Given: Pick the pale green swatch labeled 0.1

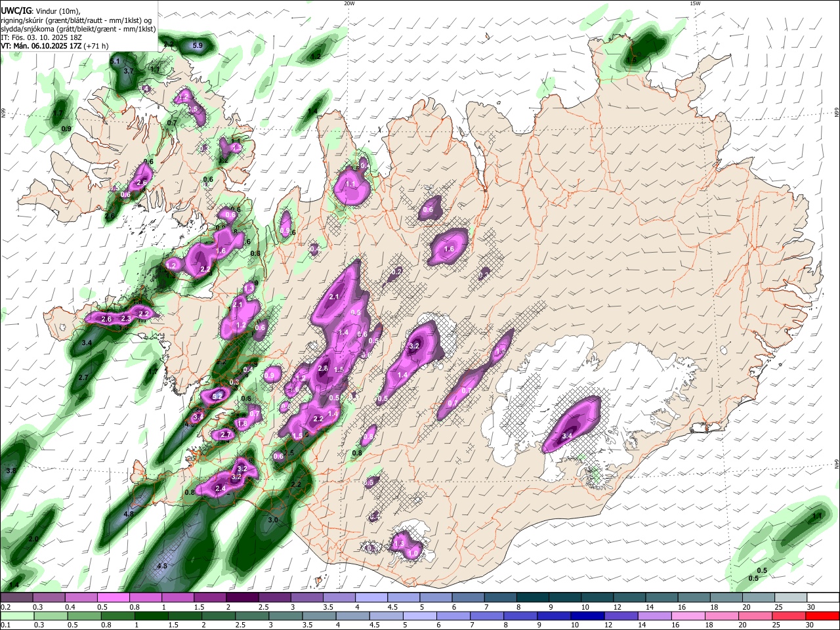Looking at the screenshot, I should [16, 616].
